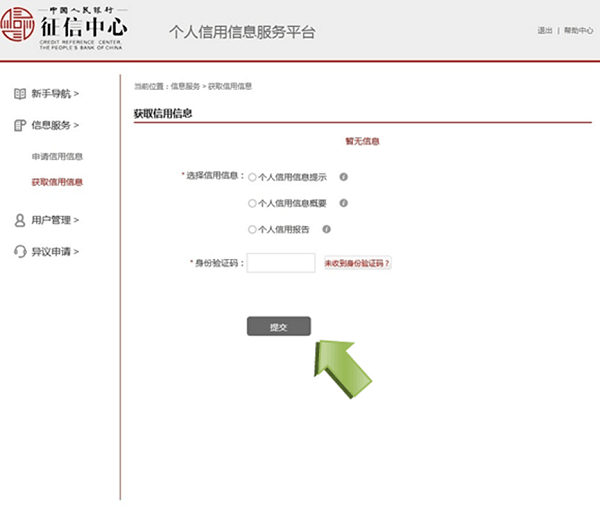
Task: Focus the 身份验证码 input field
Action: 281,263
